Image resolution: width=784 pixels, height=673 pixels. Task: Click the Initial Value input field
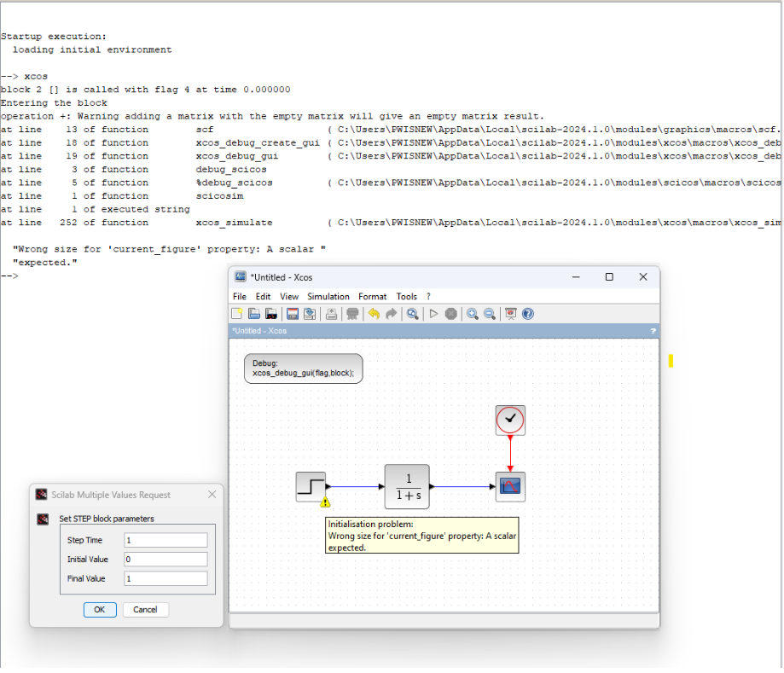coord(166,559)
